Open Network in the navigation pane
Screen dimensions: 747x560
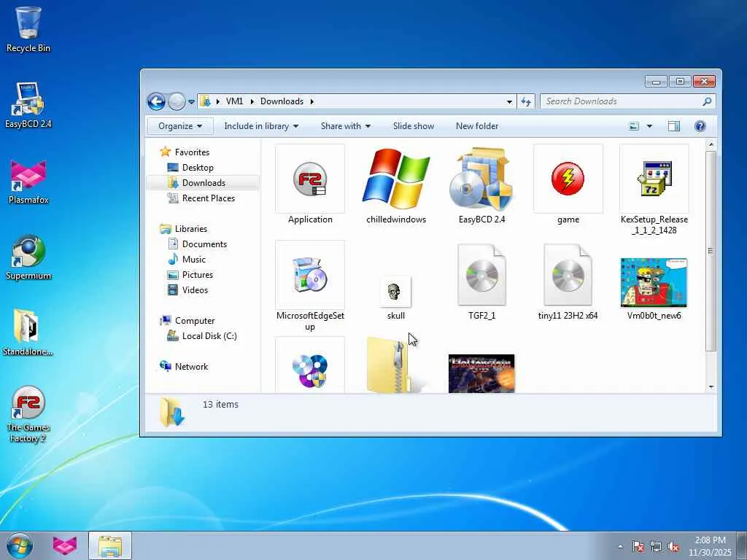click(x=191, y=367)
